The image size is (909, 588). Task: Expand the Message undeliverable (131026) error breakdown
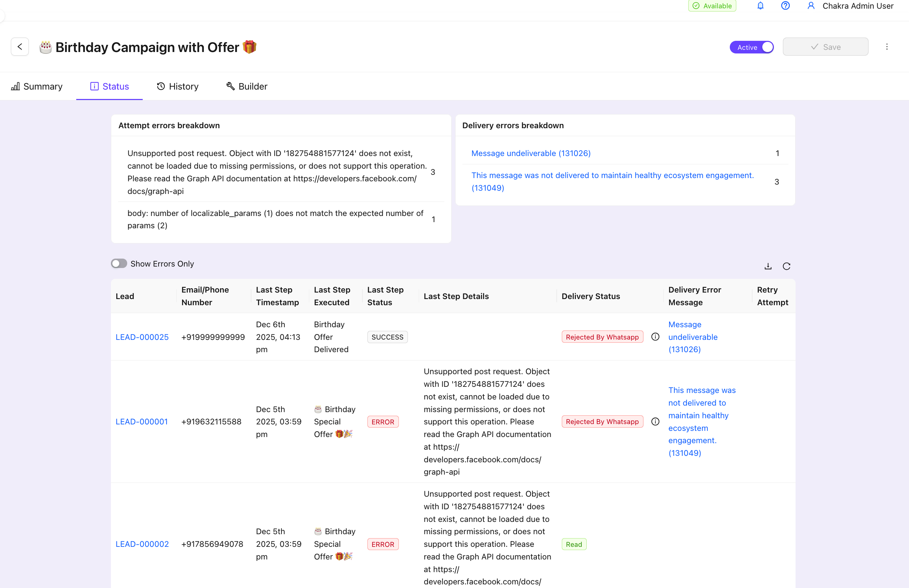(x=531, y=153)
